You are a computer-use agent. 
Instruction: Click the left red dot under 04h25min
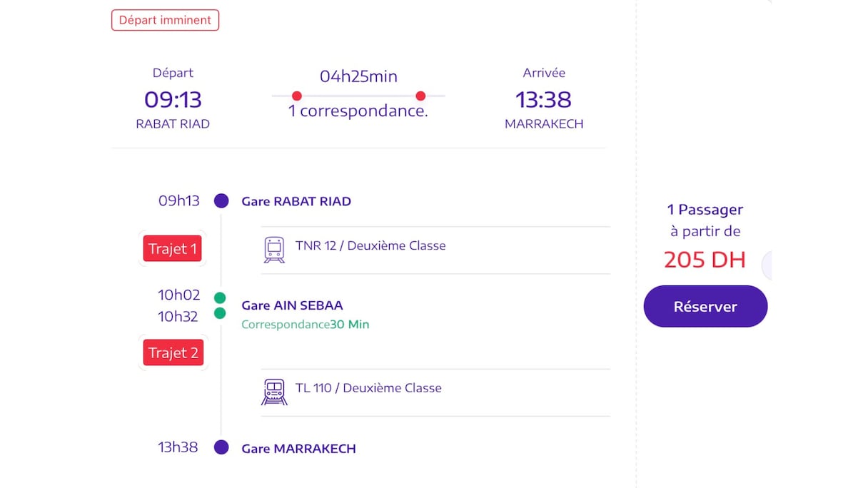click(x=297, y=96)
